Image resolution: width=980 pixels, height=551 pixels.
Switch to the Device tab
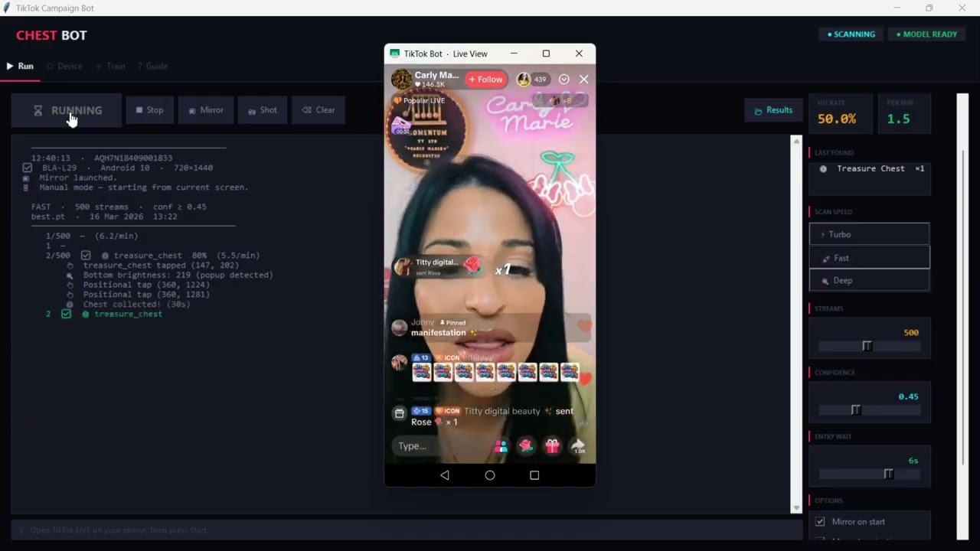click(64, 66)
